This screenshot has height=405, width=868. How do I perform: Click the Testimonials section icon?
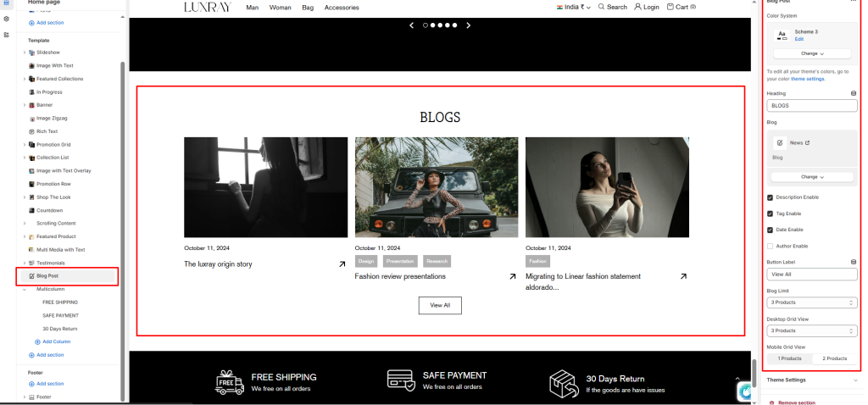click(x=31, y=264)
